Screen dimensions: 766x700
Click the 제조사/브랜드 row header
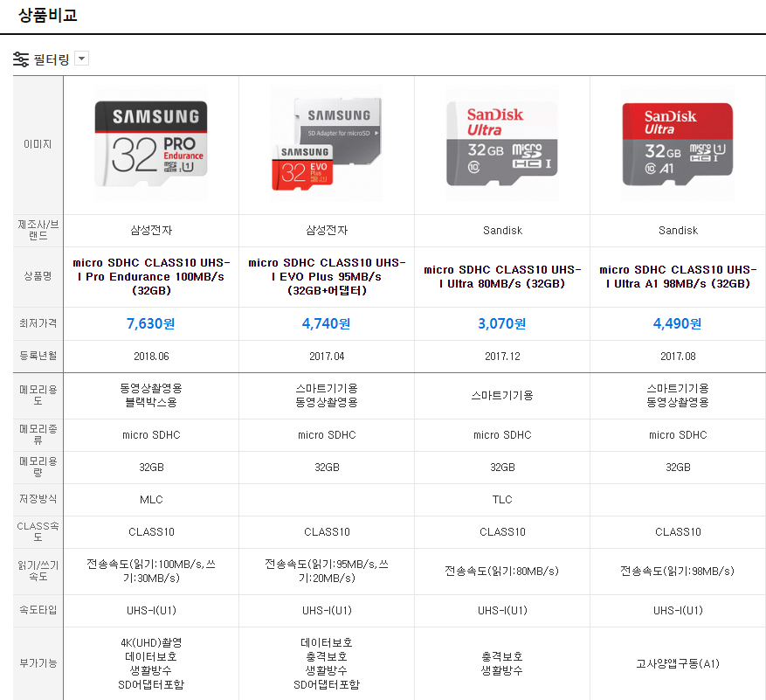38,230
